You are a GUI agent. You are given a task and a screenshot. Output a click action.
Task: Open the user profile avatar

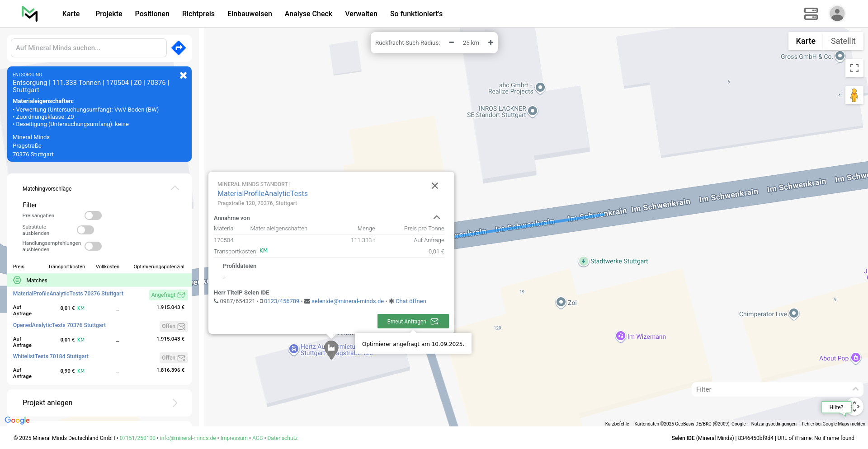pos(837,14)
